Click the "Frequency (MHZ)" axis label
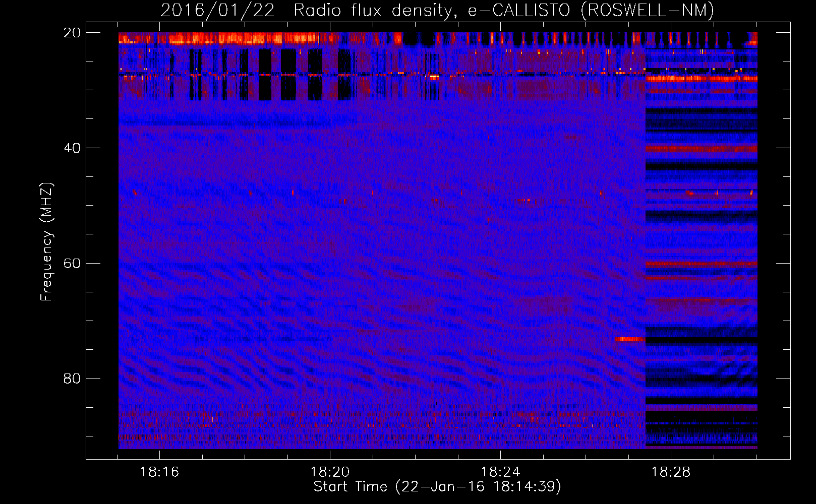This screenshot has height=504, width=816. (x=46, y=242)
